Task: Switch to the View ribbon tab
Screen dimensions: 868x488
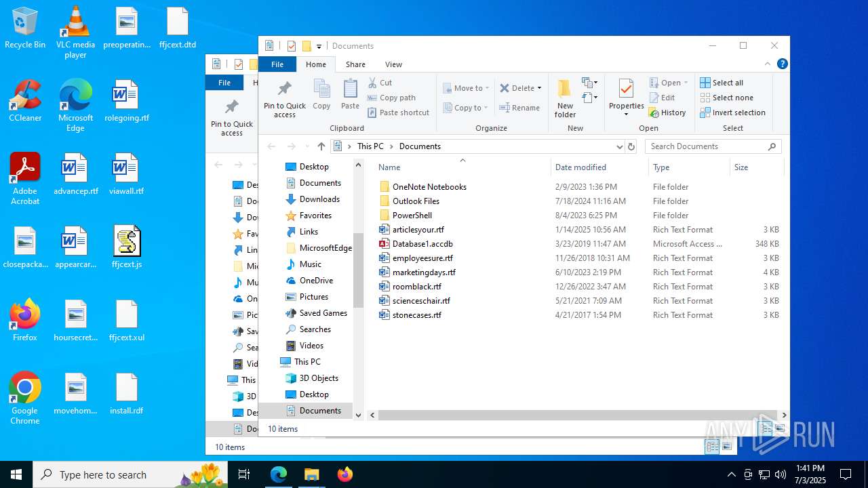Action: click(393, 64)
